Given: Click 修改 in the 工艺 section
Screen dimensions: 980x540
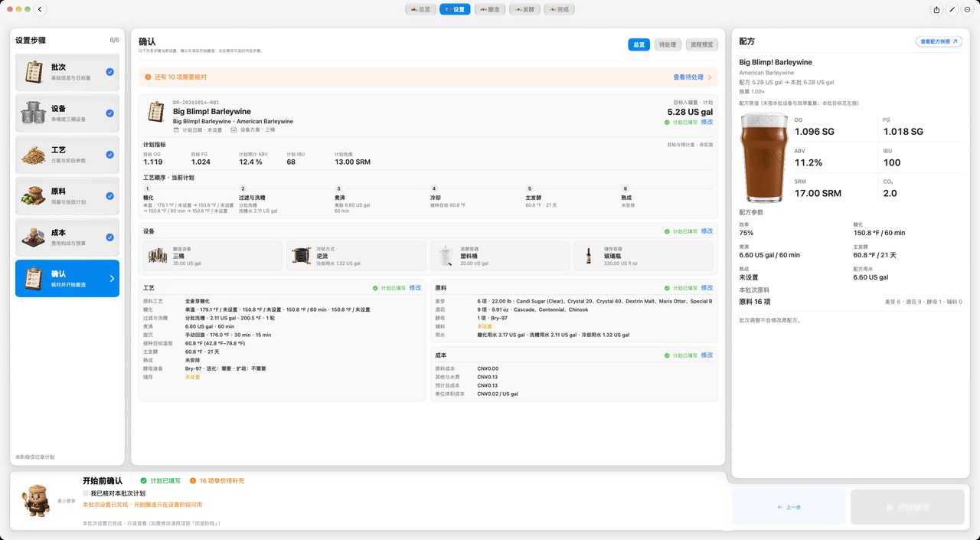Looking at the screenshot, I should point(415,288).
